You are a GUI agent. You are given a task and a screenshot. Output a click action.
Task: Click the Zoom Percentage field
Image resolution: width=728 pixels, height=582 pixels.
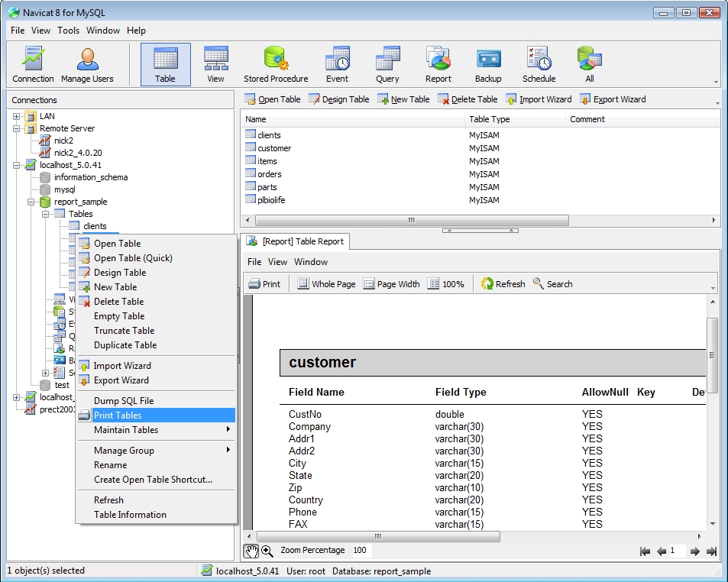point(361,551)
